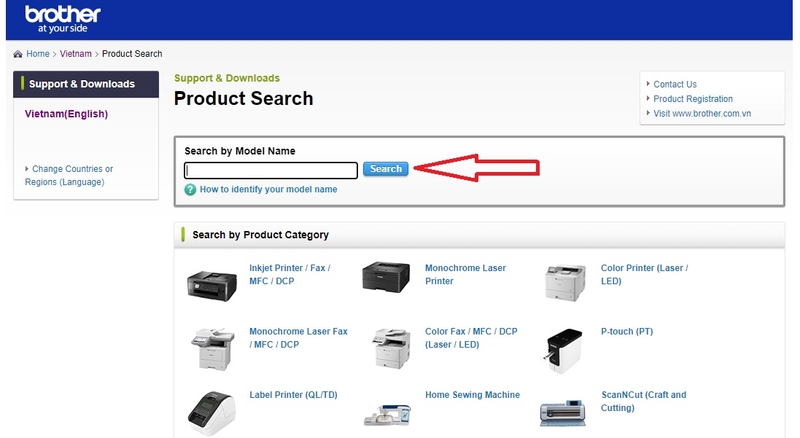This screenshot has height=438, width=800.
Task: Click the Search by Model Name label
Action: coord(240,151)
